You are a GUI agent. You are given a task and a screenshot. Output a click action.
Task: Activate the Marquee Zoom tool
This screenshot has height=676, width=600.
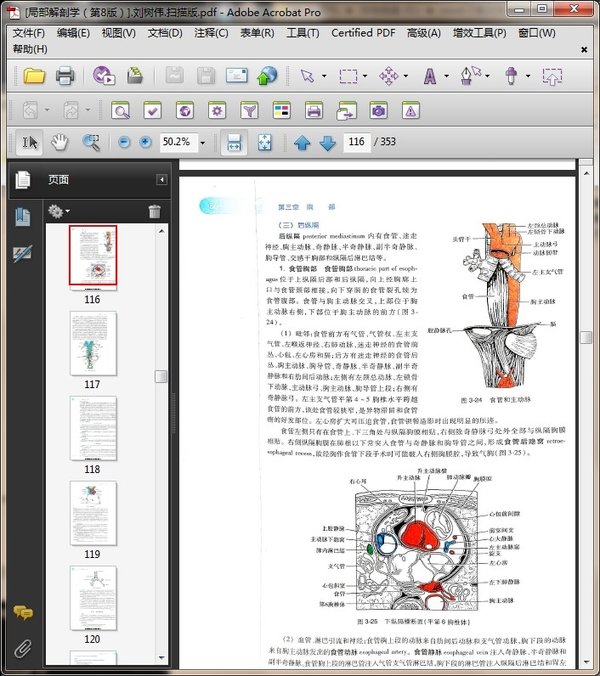(x=90, y=142)
